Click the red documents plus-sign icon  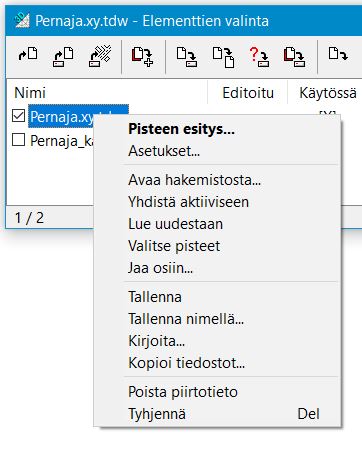pos(143,56)
